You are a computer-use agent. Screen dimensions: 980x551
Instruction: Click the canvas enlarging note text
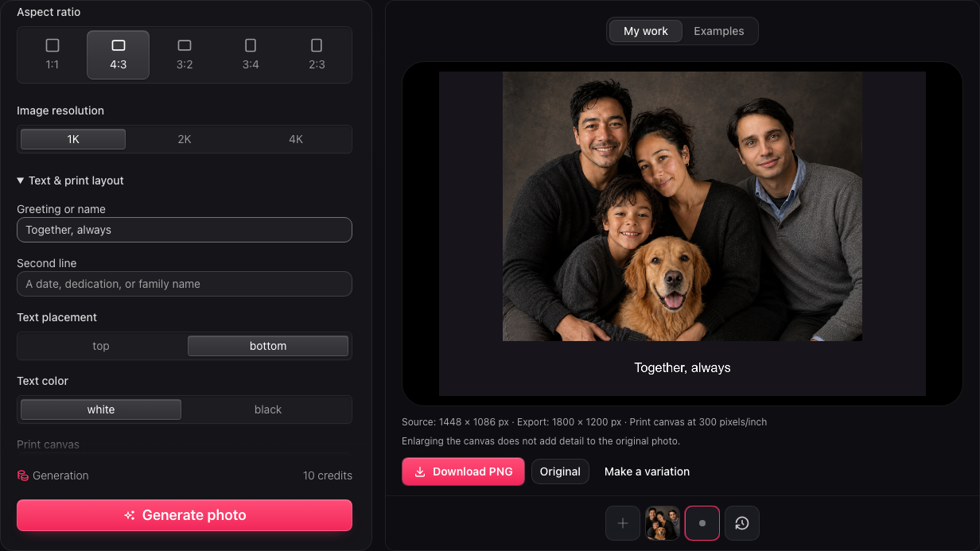click(x=541, y=440)
